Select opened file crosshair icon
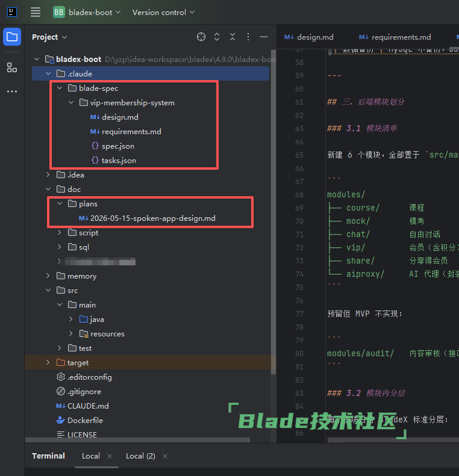This screenshot has height=476, width=459. [201, 37]
